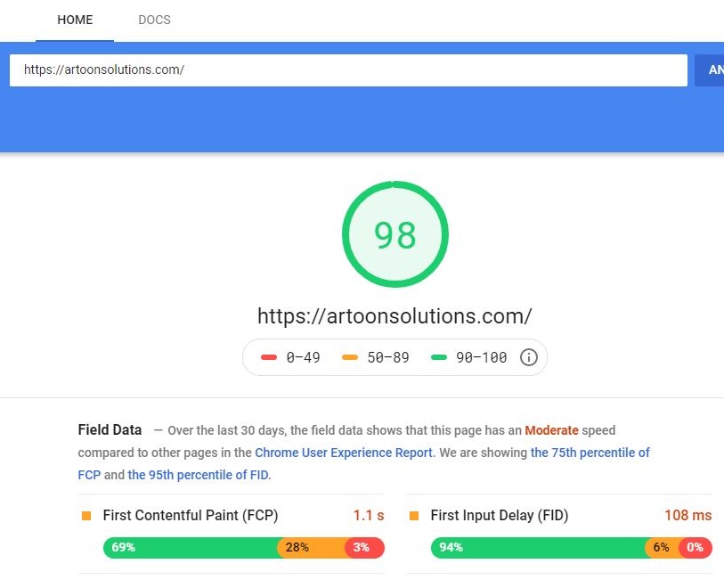
Task: Click the red 0-49 legend marker
Action: 269,357
